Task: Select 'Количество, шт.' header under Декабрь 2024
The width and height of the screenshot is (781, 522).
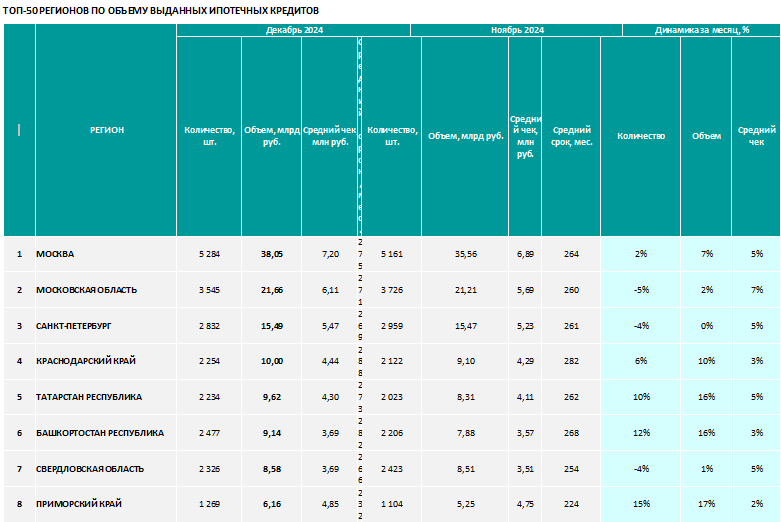Action: 209,136
